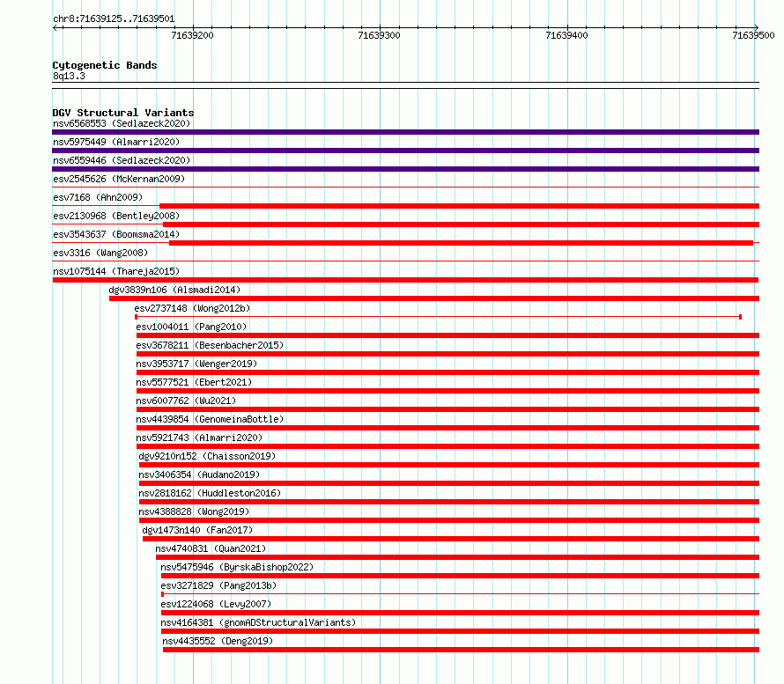
Task: Click the 71639500 ruler position label
Action: 753,35
